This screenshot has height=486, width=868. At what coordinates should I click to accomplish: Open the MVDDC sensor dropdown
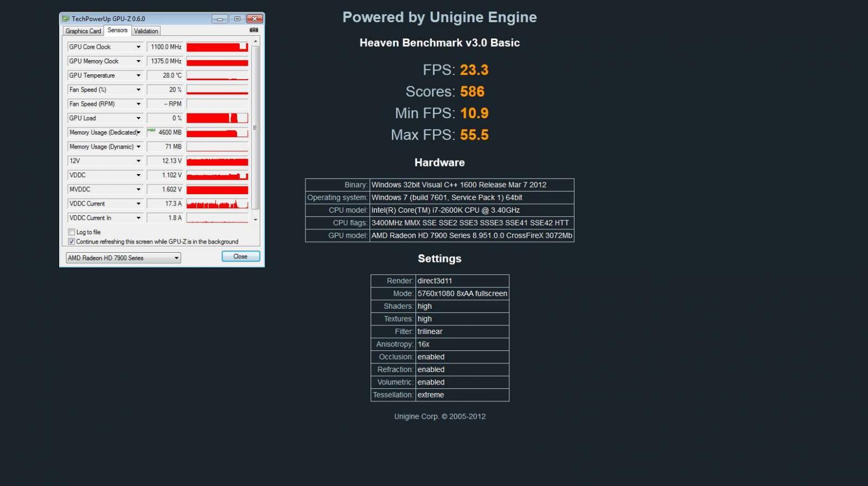138,189
